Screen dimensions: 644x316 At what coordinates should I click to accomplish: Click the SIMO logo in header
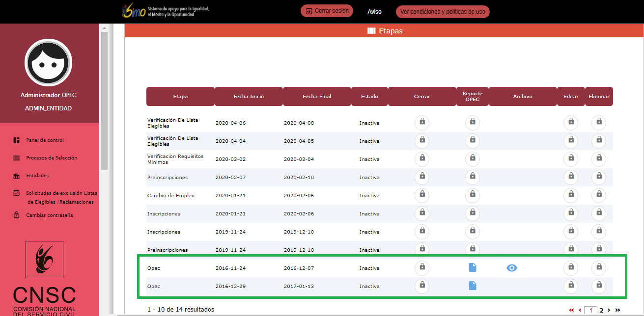pyautogui.click(x=134, y=11)
